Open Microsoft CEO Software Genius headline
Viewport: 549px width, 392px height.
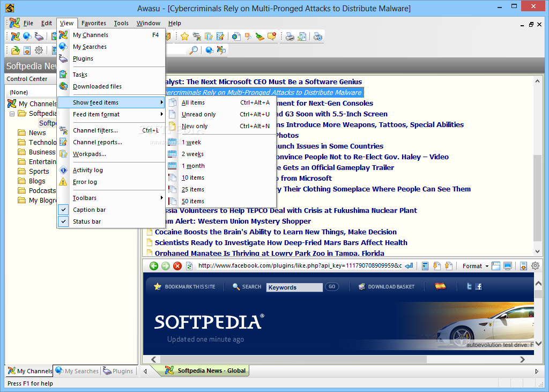[263, 82]
